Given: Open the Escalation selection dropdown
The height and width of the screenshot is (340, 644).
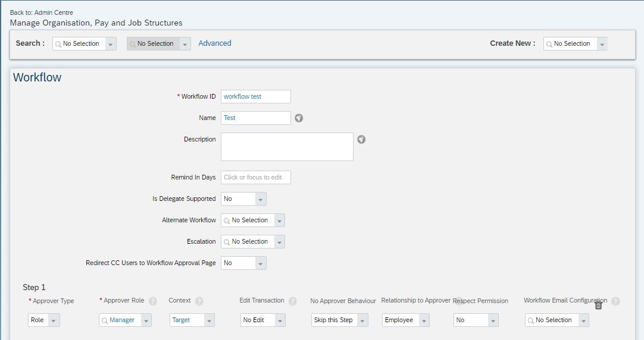Looking at the screenshot, I should tap(279, 242).
